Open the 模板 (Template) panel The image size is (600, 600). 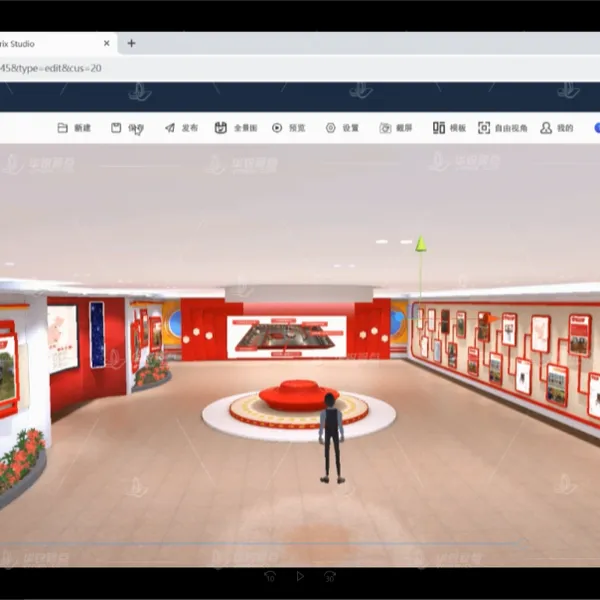449,128
